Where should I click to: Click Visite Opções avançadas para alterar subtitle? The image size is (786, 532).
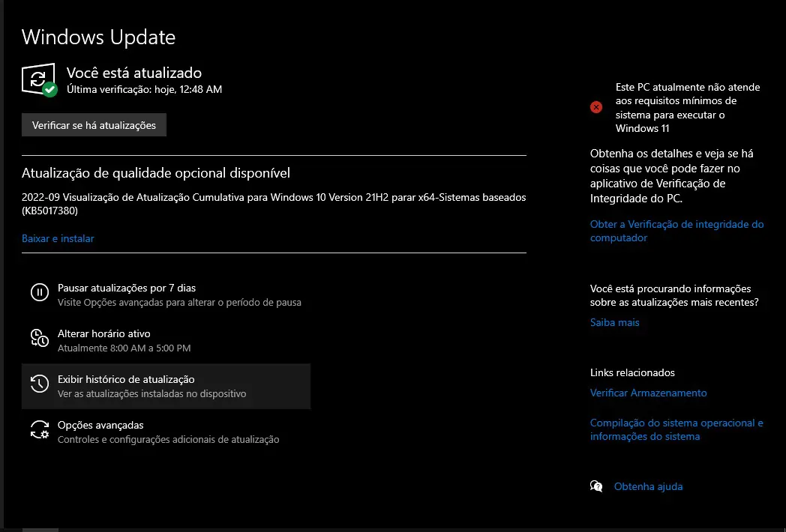tap(179, 303)
